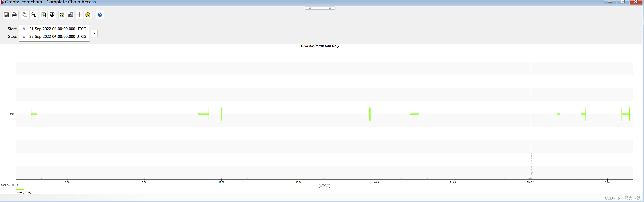Refresh the graph data
Screen dimensions: 644x202
[x=44, y=15]
